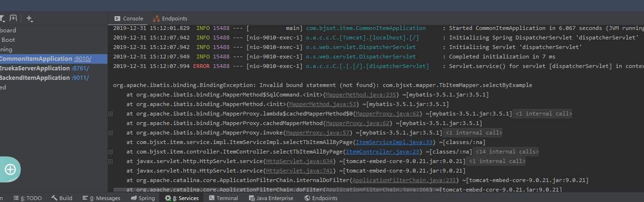Open the Build tool window

[x=62, y=198]
